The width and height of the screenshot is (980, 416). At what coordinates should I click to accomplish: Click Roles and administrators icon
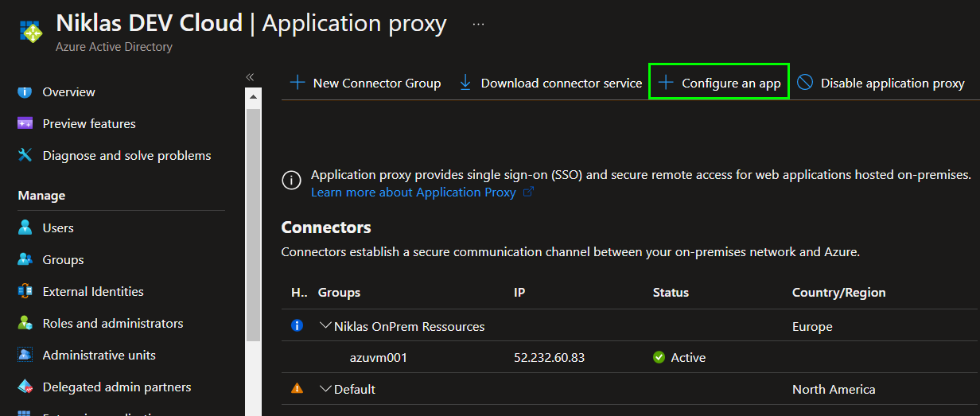[x=25, y=324]
